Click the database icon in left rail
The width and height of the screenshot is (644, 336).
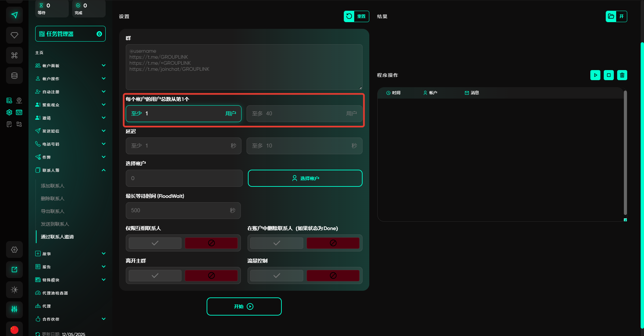[14, 75]
